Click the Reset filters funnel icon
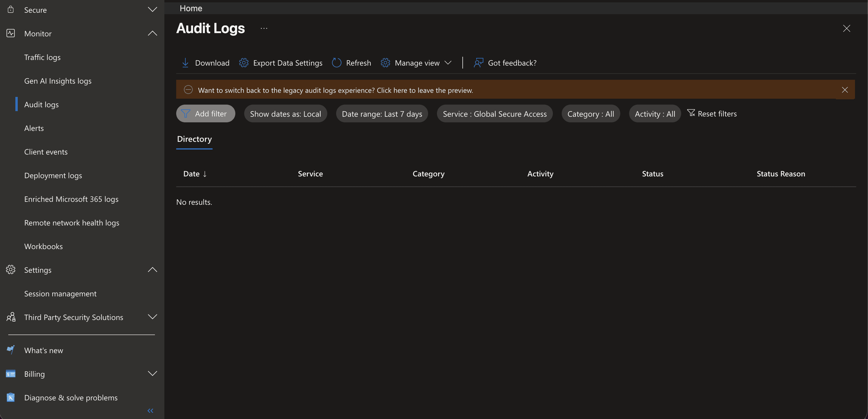Screen dimensions: 868x419 (x=691, y=113)
